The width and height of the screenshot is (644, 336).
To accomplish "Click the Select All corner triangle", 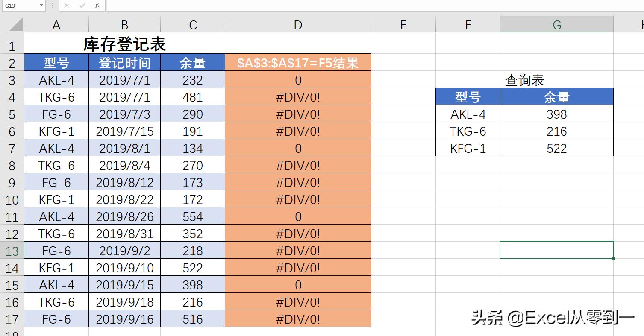I will tap(16, 25).
